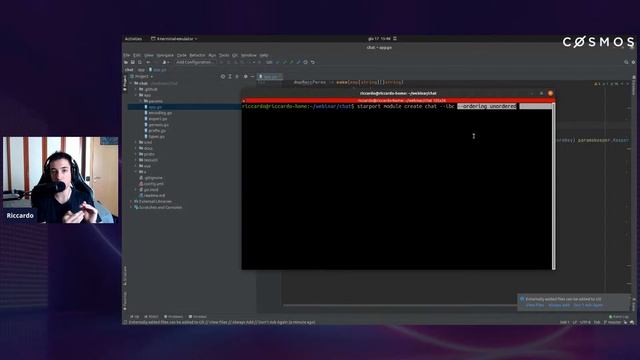Screen dimensions: 640x360
Task: Select the app.go editor tab
Action: pyautogui.click(x=270, y=76)
